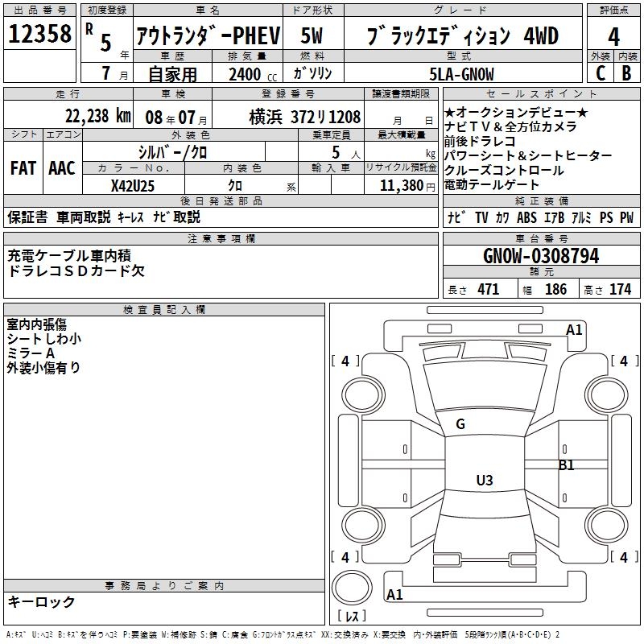This screenshot has height=644, width=644.
Task: Click the A1 scratch marker at the bottom left
Action: pos(394,595)
